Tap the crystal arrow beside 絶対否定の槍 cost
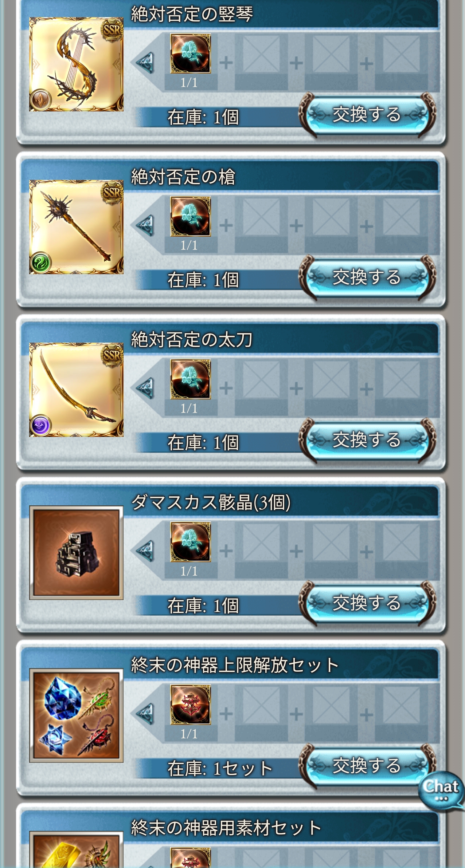 pos(145,225)
